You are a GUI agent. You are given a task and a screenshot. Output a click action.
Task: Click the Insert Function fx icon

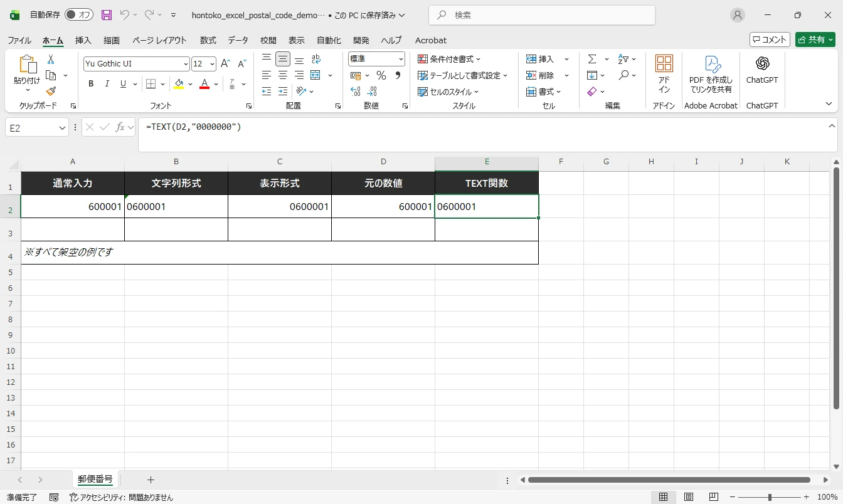[x=120, y=127]
